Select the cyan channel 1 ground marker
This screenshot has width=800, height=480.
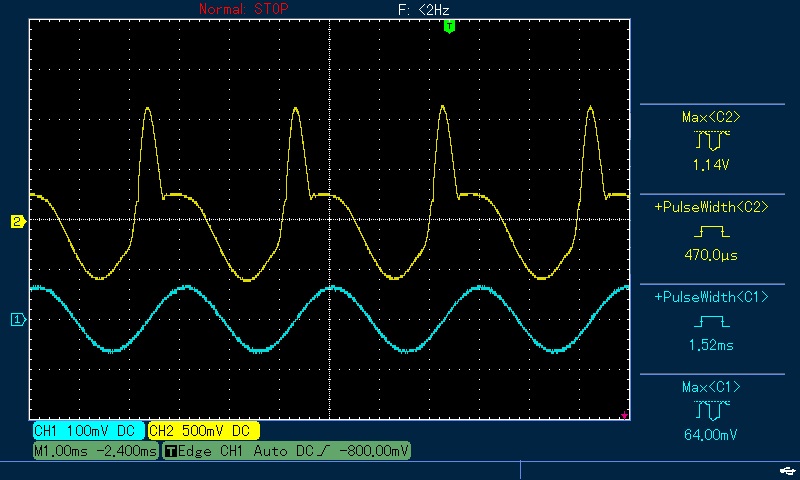(18, 320)
